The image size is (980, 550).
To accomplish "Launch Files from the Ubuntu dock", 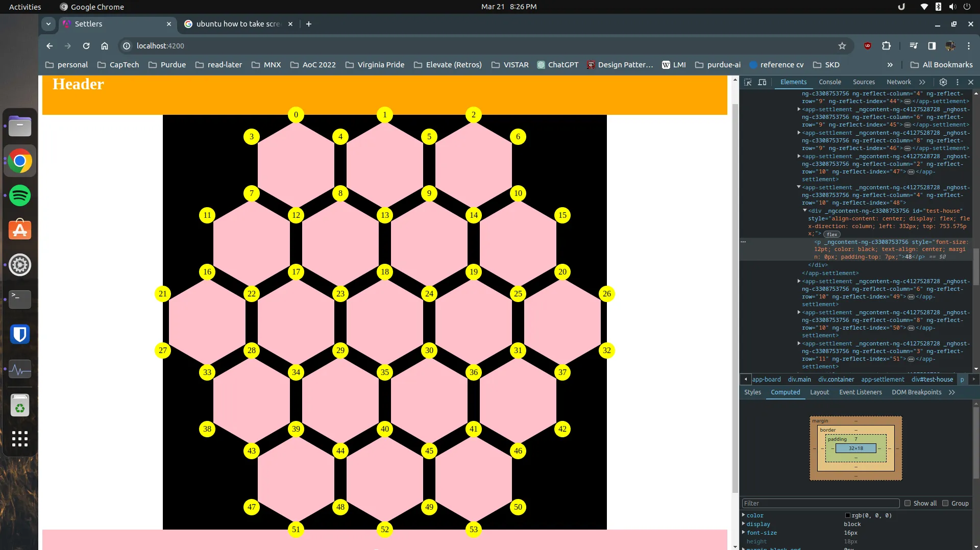I will pyautogui.click(x=20, y=126).
